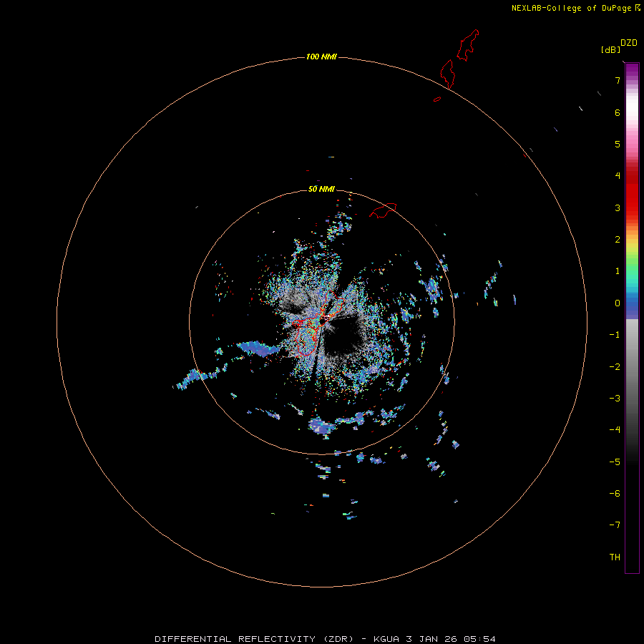This screenshot has width=644, height=644.
Task: Click the 1 value on the dB scale
Action: [x=618, y=271]
